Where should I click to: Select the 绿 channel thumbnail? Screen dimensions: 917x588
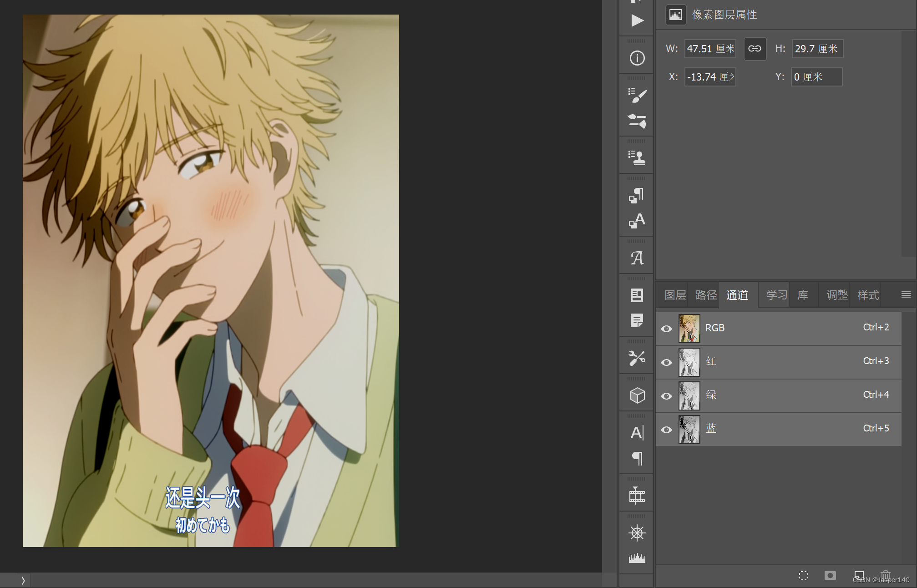point(689,396)
